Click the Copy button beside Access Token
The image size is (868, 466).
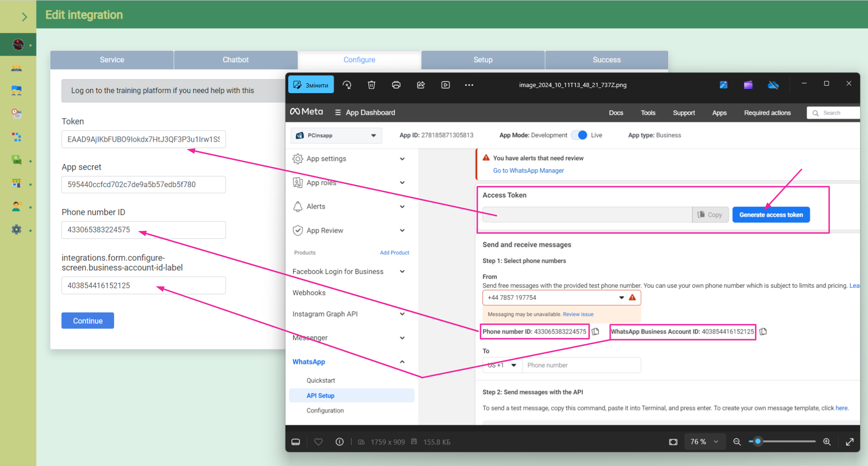pos(710,215)
